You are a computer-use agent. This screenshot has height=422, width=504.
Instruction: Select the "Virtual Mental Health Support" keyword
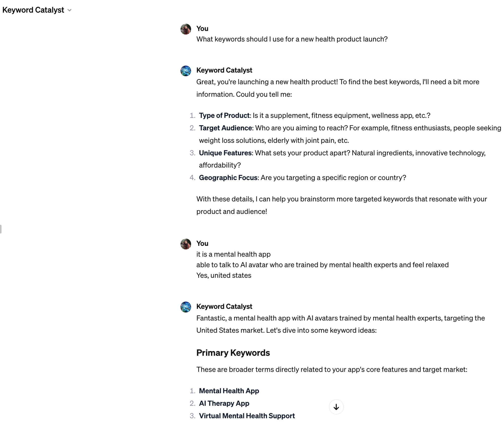click(247, 416)
